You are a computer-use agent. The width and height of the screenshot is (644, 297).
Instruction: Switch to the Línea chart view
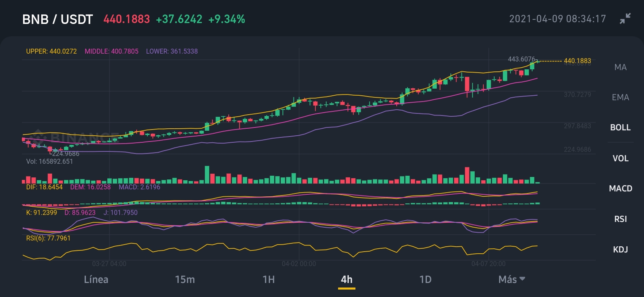tap(96, 279)
